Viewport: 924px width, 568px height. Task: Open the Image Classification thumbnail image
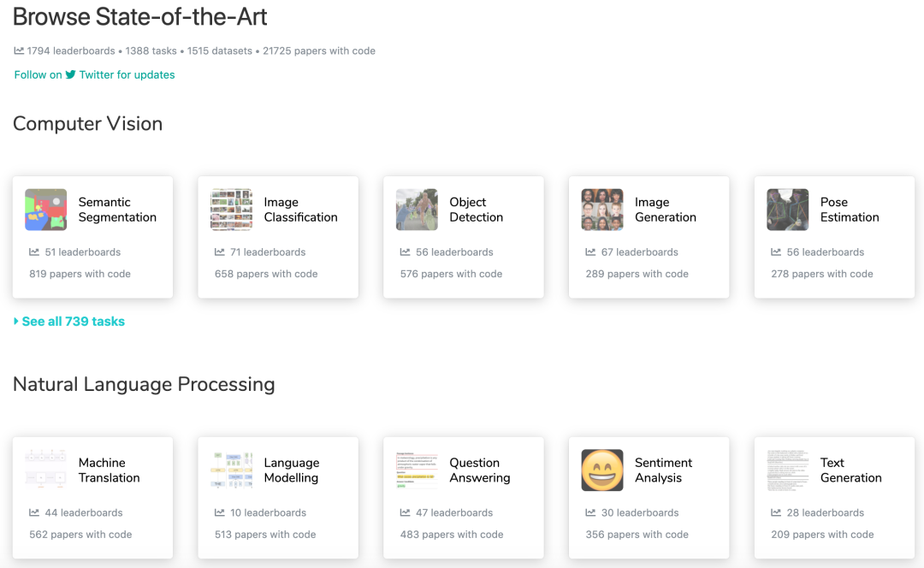click(232, 210)
